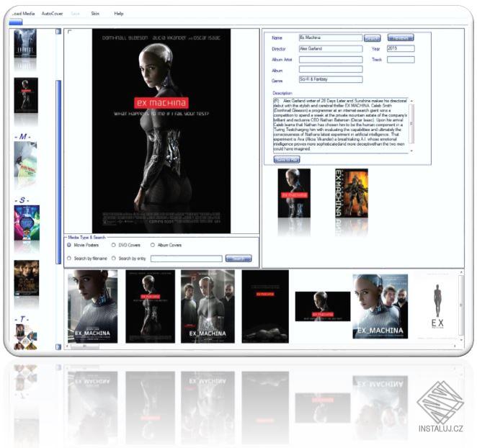
Task: Click the Genre field showing Sci-Fi & Fantasy
Action: pyautogui.click(x=331, y=79)
